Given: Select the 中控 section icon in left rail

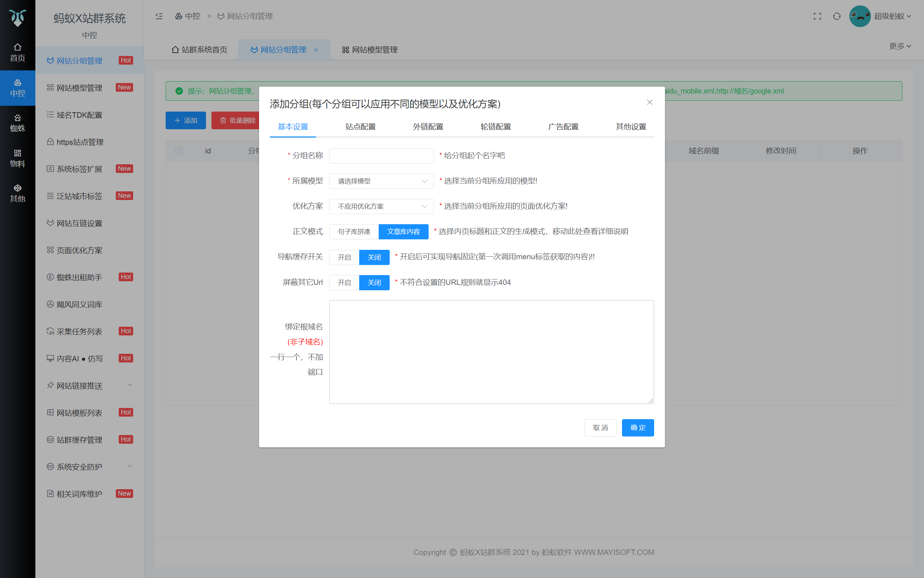Looking at the screenshot, I should tap(18, 88).
